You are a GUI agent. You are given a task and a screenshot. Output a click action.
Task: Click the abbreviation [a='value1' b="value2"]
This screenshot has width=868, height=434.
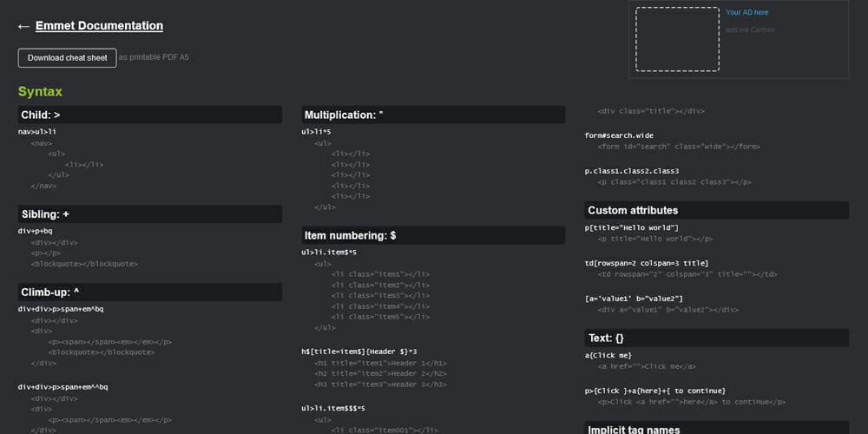634,299
